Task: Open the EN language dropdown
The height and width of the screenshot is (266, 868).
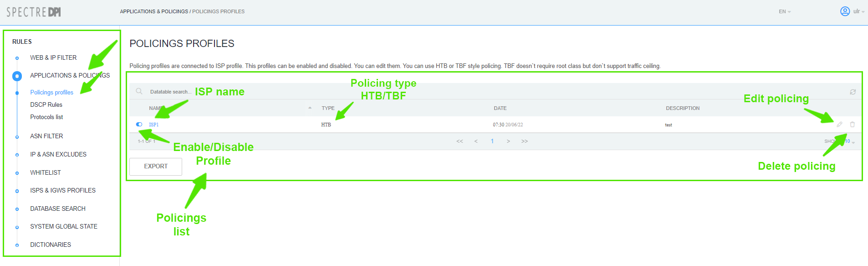Action: tap(784, 11)
